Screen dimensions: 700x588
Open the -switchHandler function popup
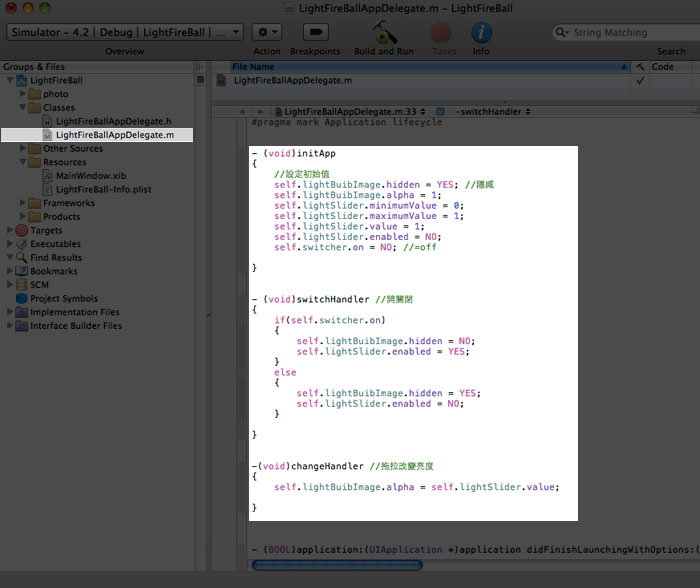click(492, 112)
